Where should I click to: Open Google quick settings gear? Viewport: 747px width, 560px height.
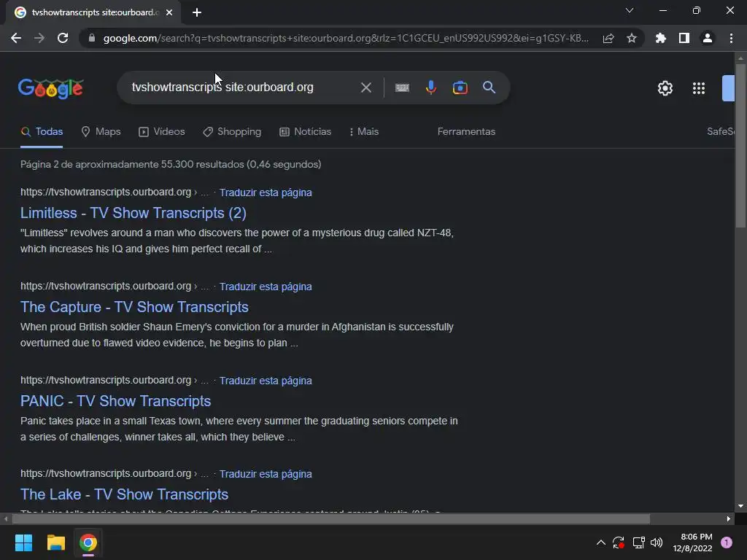pyautogui.click(x=665, y=88)
